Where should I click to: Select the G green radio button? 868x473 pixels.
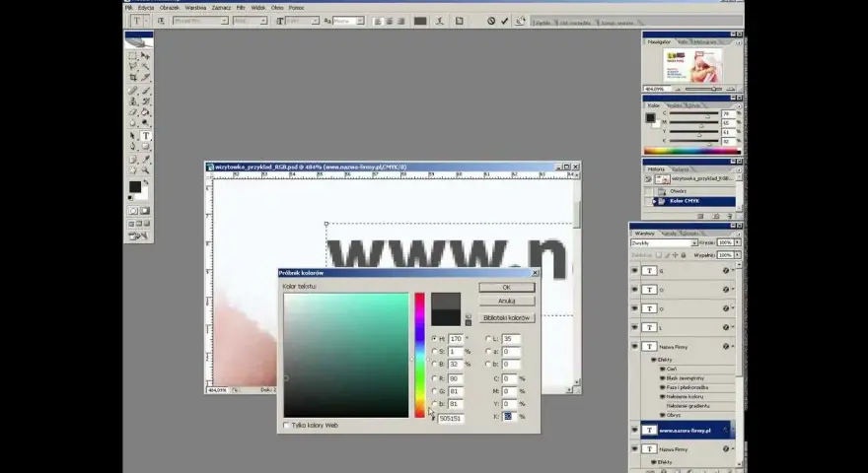click(x=435, y=391)
